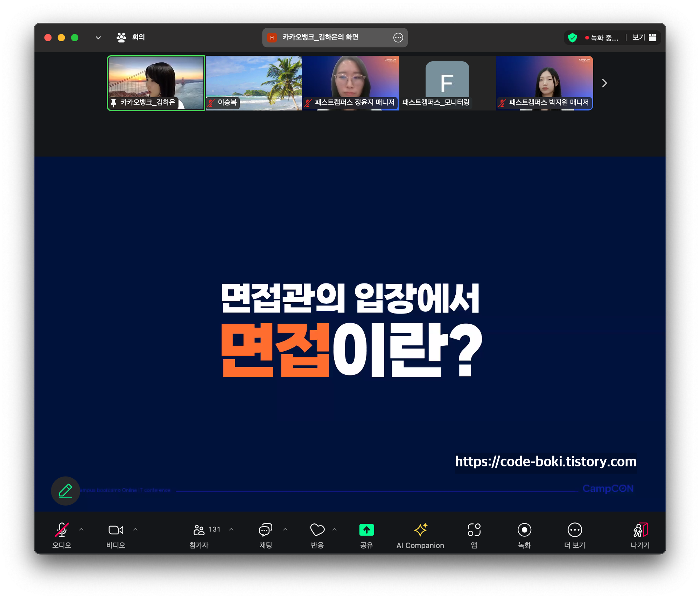Open the Participants list icon

(x=199, y=530)
